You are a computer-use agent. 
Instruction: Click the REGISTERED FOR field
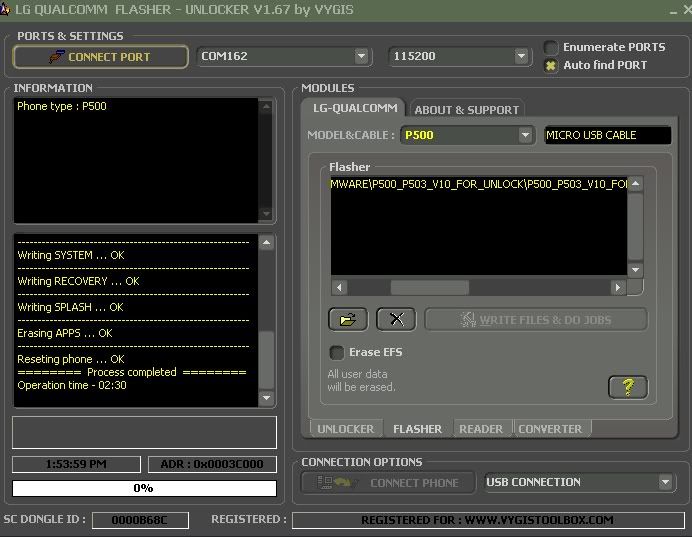pos(488,520)
